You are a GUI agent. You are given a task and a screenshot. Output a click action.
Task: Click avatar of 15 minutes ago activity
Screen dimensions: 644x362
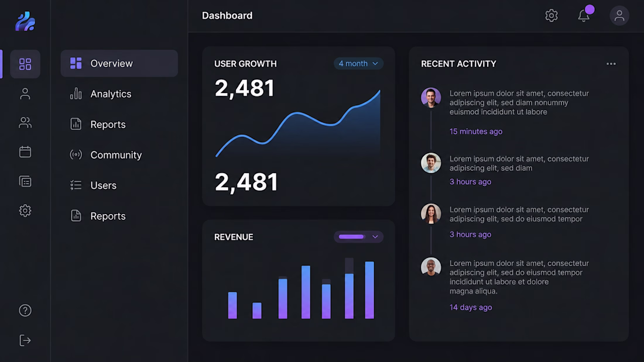(x=431, y=98)
